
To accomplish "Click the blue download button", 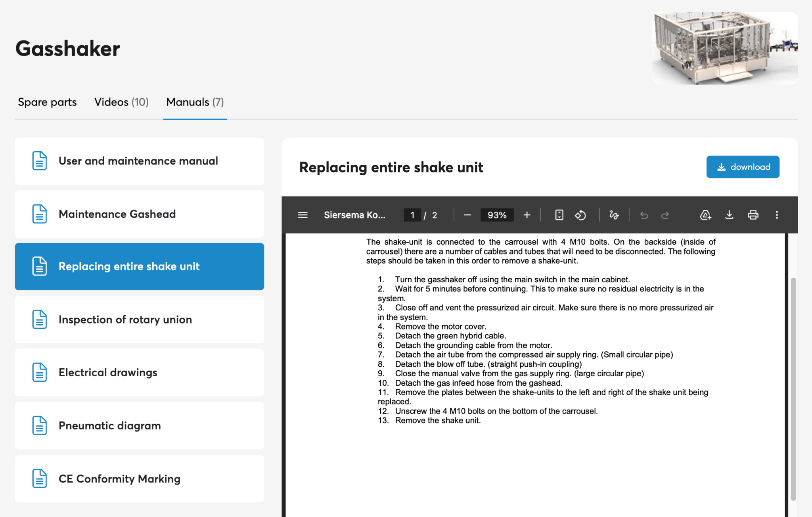I will [743, 167].
